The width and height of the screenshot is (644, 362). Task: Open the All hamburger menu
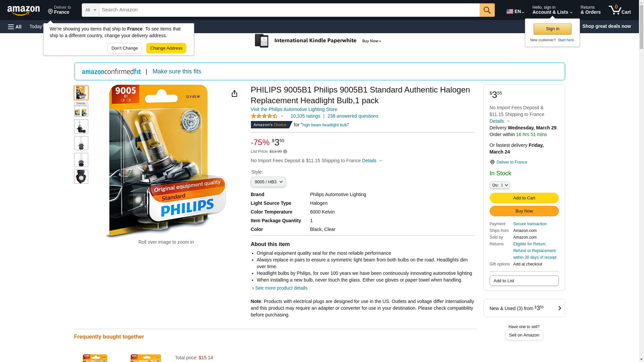(15, 26)
